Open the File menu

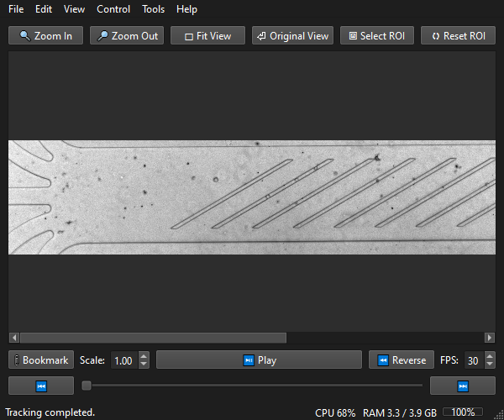[x=16, y=9]
